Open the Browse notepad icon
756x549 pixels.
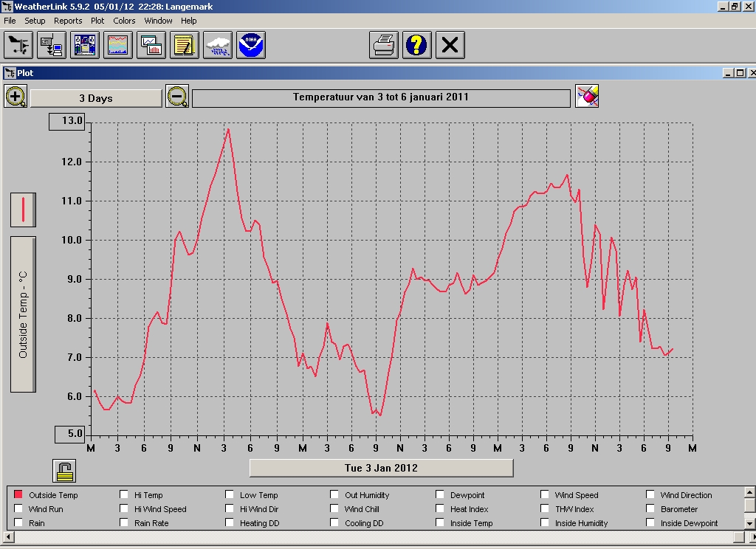pos(185,45)
